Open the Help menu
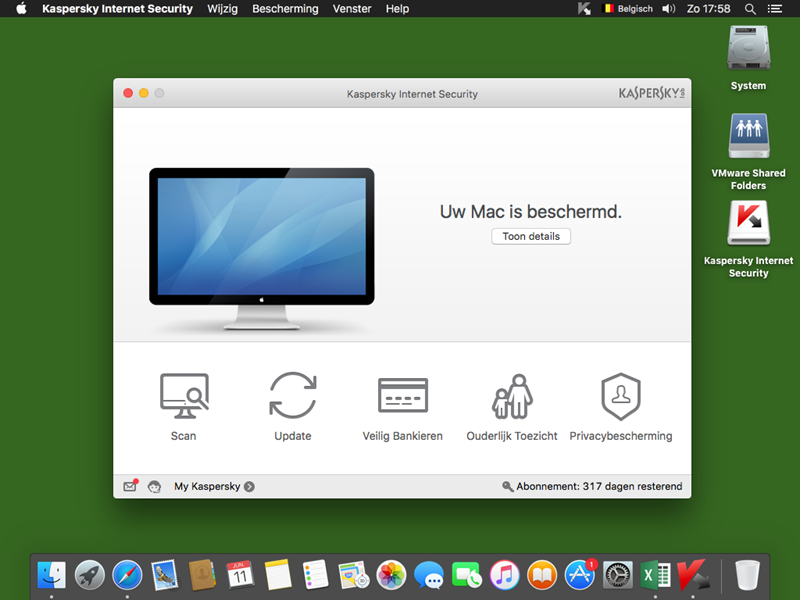Image resolution: width=800 pixels, height=600 pixels. 397,9
